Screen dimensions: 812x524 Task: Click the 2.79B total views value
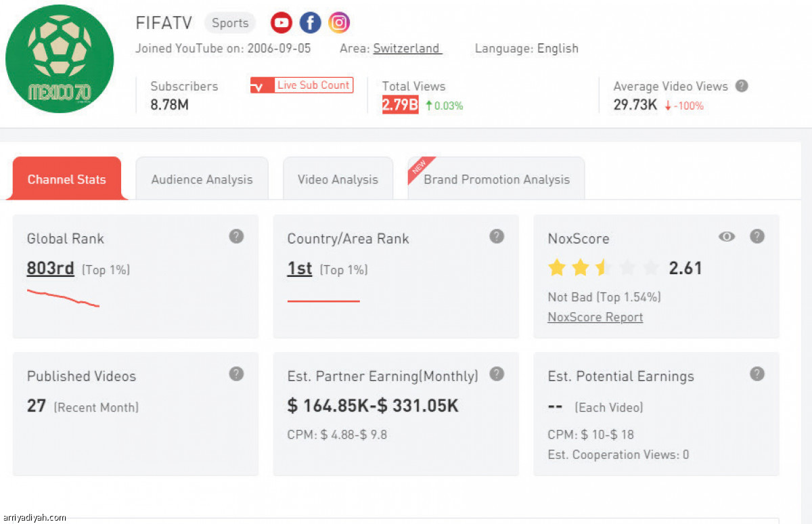[401, 105]
